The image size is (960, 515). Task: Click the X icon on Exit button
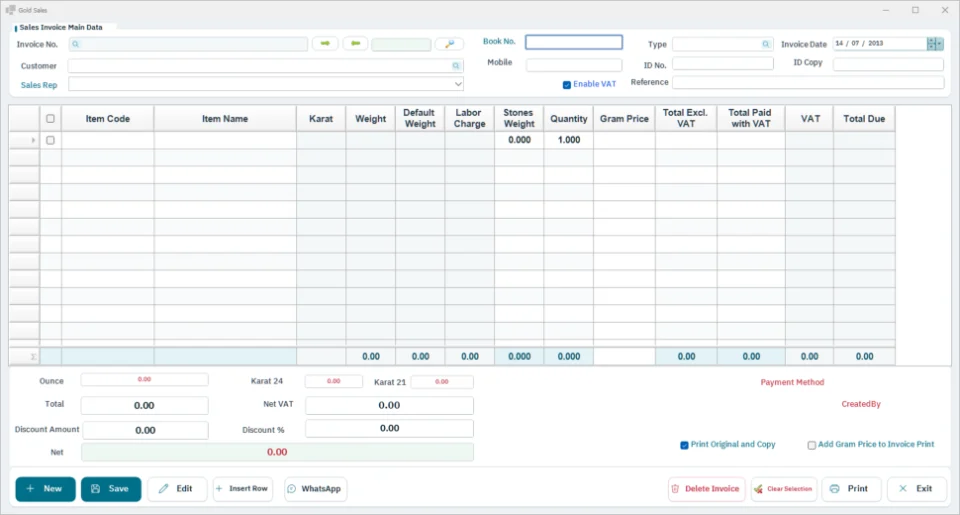[902, 489]
